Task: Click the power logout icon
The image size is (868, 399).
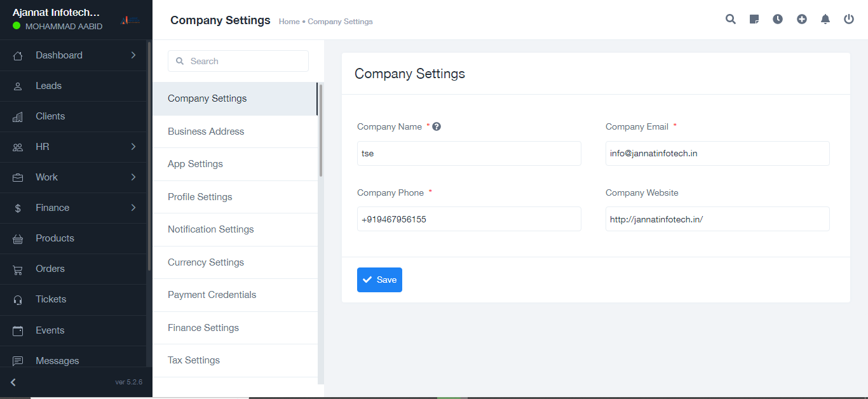Action: 849,19
